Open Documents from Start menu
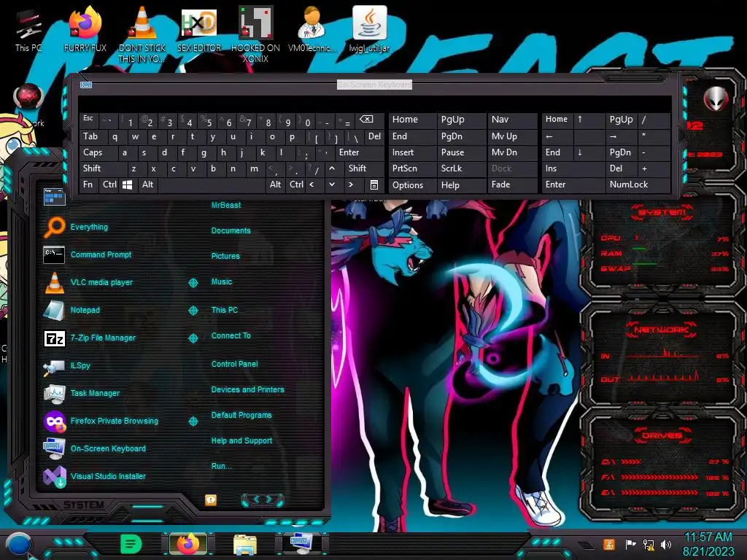This screenshot has height=560, width=747. tap(231, 230)
